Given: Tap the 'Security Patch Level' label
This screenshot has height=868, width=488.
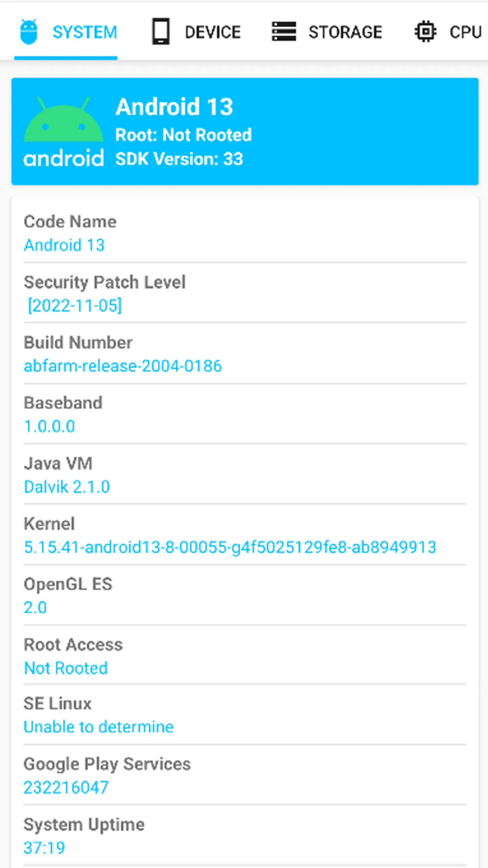Looking at the screenshot, I should pyautogui.click(x=104, y=282).
